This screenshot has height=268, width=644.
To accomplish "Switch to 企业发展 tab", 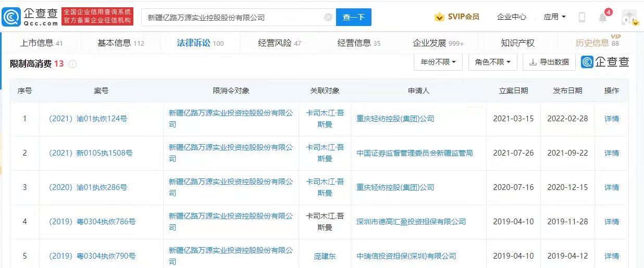I will coord(438,43).
